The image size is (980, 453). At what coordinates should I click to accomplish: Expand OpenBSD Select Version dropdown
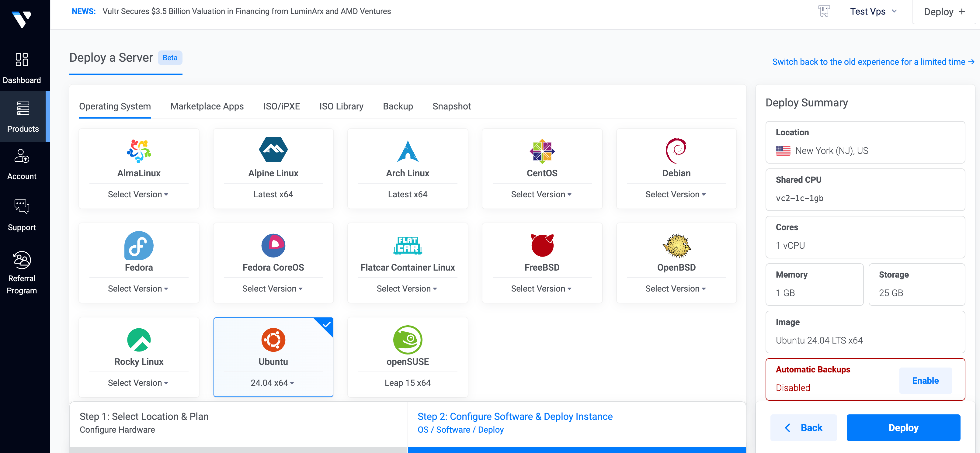coord(675,289)
